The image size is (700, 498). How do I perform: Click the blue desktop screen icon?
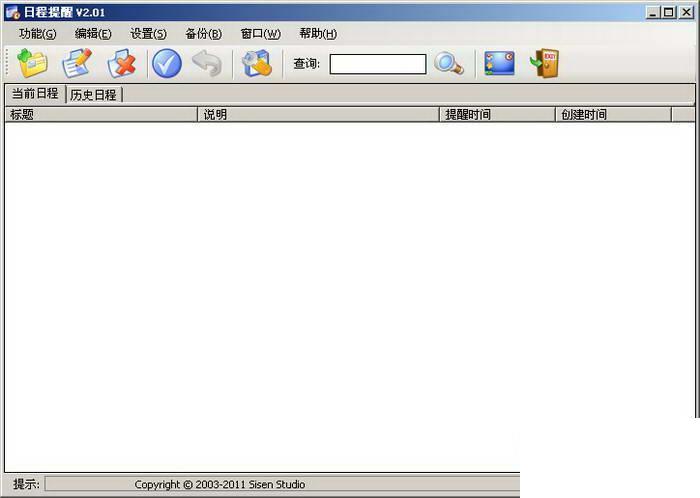click(x=500, y=63)
